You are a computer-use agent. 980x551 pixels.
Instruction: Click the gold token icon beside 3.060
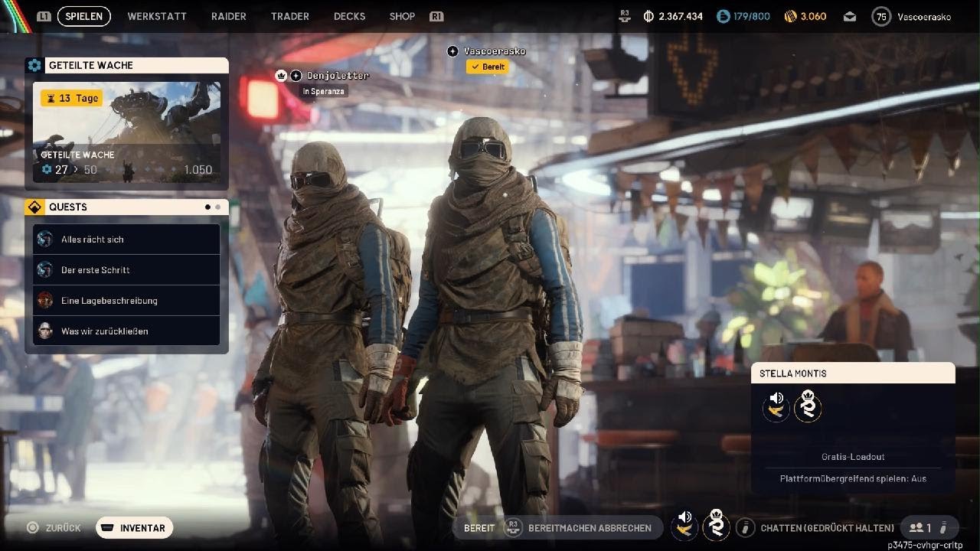pyautogui.click(x=791, y=16)
